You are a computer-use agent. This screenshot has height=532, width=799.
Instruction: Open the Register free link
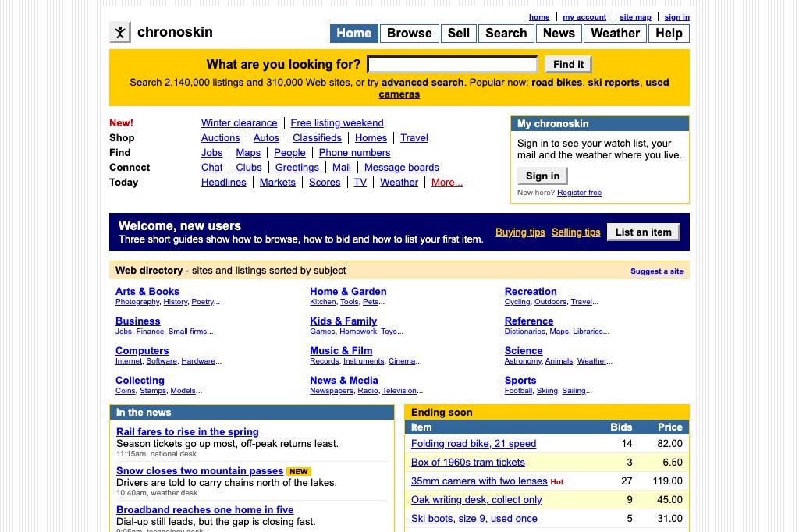[580, 193]
